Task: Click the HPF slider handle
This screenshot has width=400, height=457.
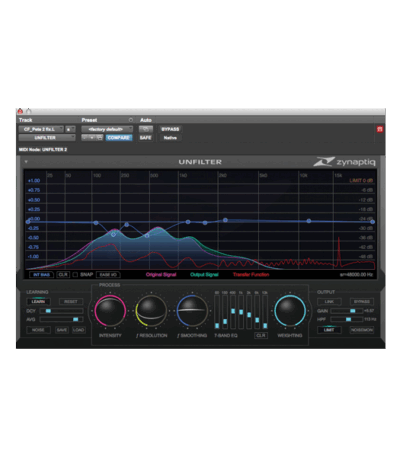Action: (x=348, y=319)
